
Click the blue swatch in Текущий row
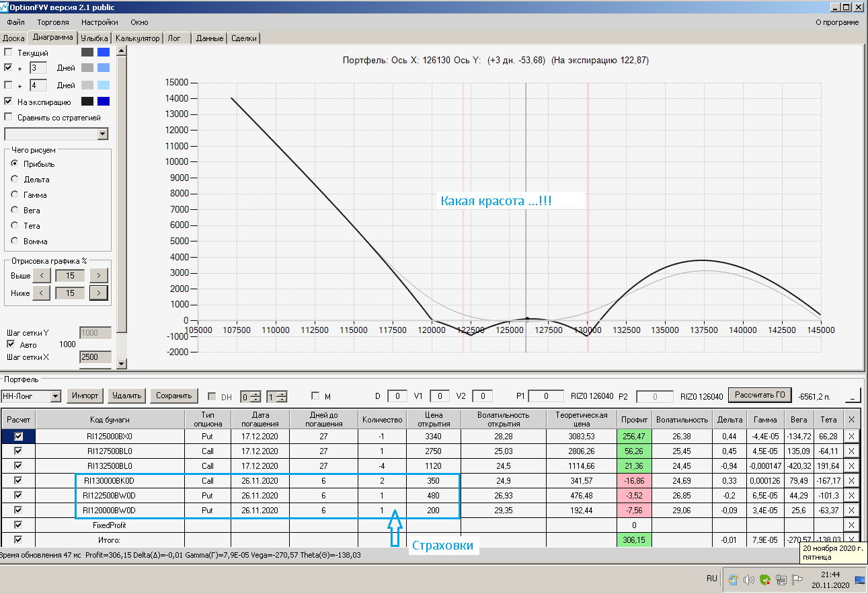tap(104, 52)
